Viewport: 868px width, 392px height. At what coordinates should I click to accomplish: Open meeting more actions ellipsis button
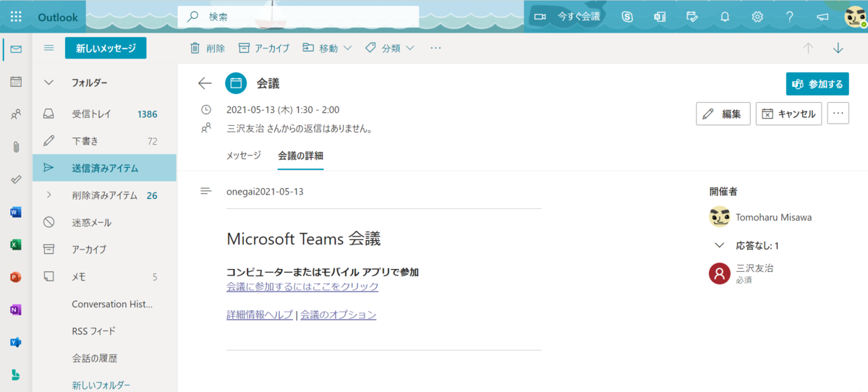[x=838, y=114]
